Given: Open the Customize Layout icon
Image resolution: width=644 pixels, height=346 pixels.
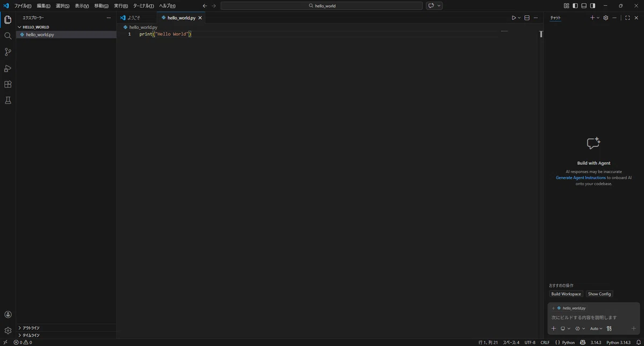Looking at the screenshot, I should click(x=566, y=6).
